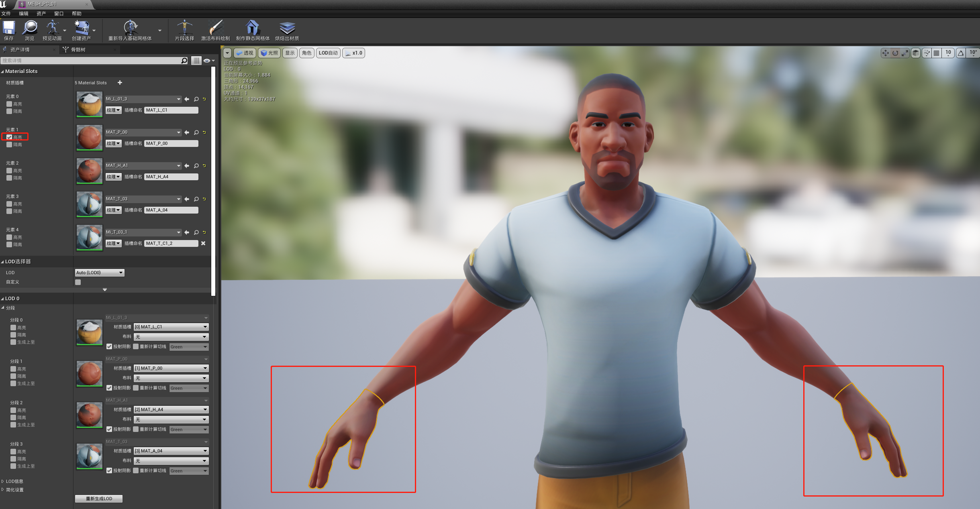Add a new material slot with plus icon

click(120, 83)
